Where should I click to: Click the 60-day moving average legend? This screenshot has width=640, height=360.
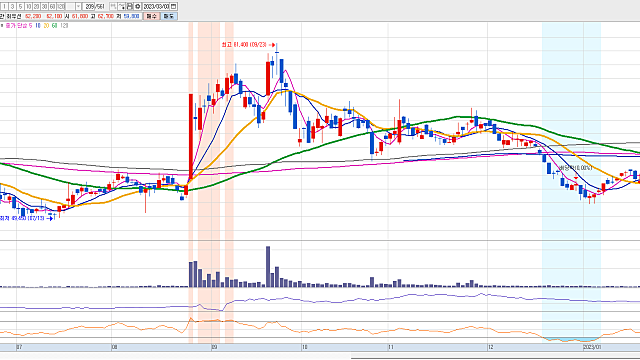54,26
